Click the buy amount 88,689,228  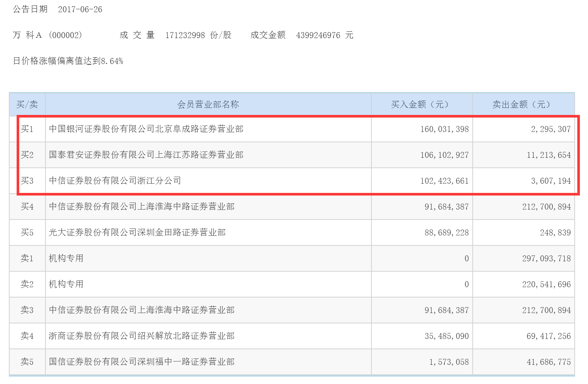point(446,232)
